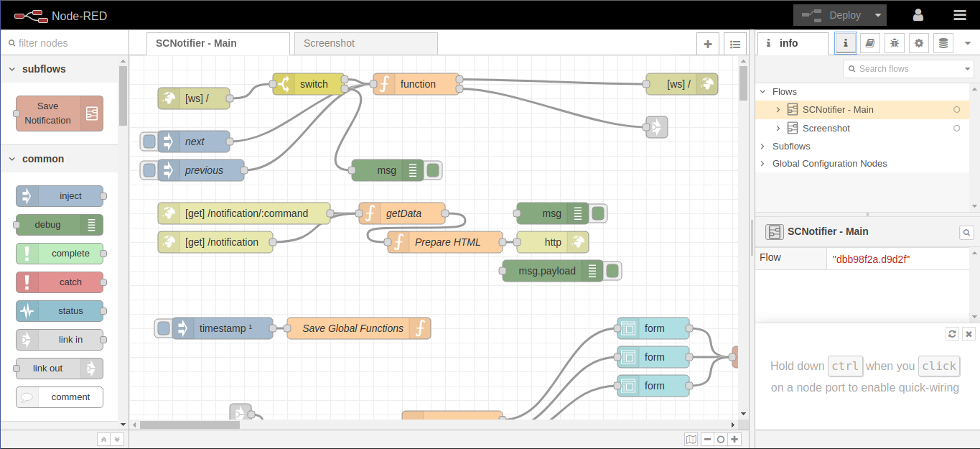This screenshot has height=449, width=980.
Task: Open configuration nodes gear tab
Action: point(918,43)
